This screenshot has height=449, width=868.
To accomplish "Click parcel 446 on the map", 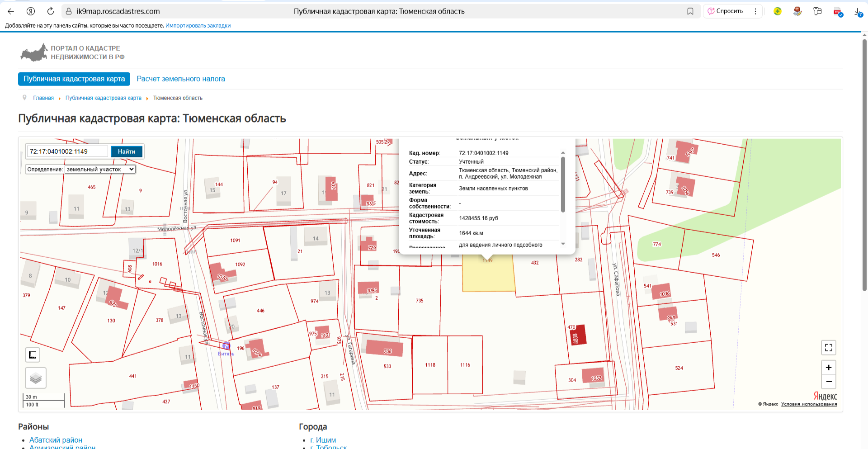I will [260, 311].
